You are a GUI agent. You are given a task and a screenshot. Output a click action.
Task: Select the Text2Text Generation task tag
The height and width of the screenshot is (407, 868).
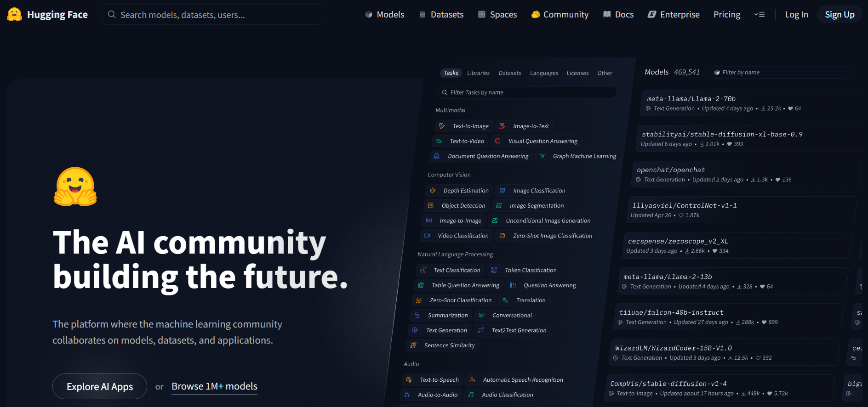tap(512, 330)
